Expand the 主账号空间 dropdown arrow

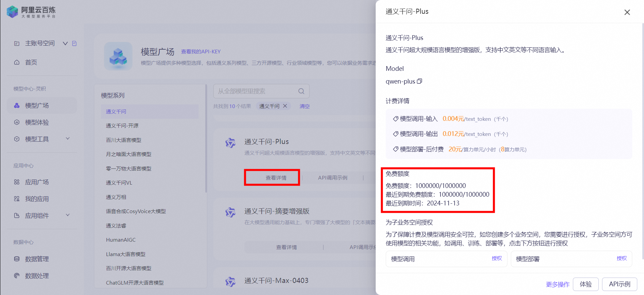65,43
